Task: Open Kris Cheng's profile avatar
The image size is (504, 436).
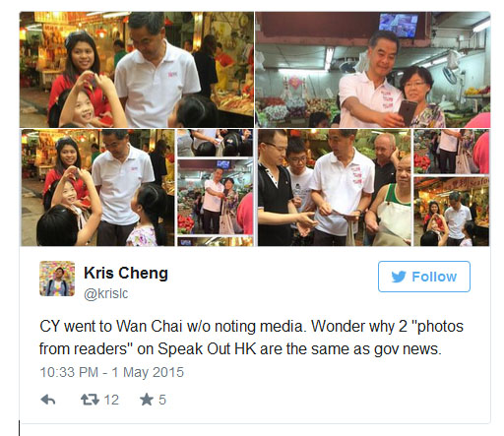Action: 57,279
